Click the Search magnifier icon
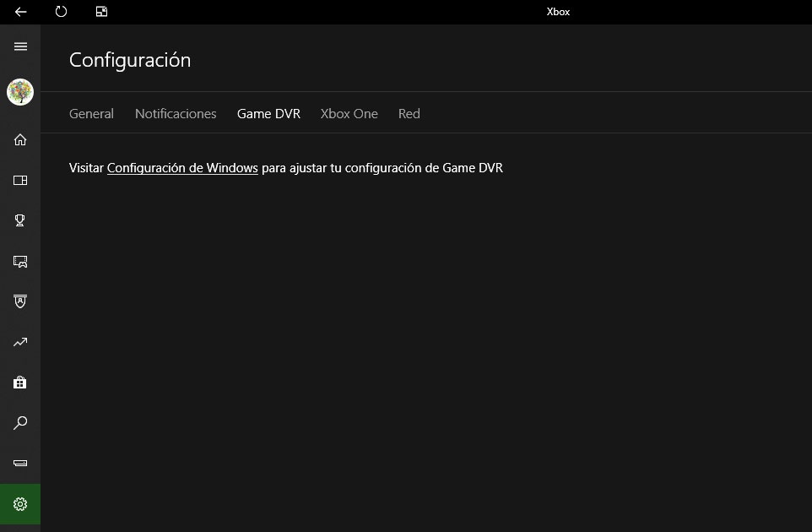This screenshot has width=812, height=532. click(x=20, y=423)
